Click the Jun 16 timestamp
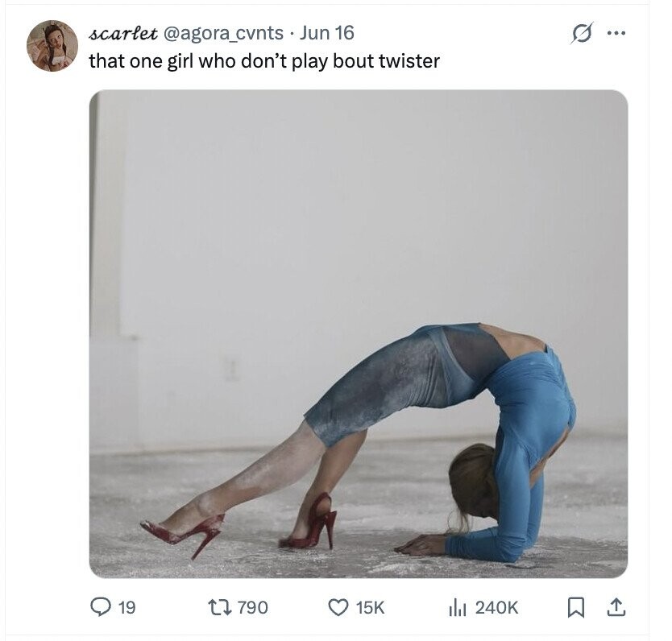The height and width of the screenshot is (641, 672). pyautogui.click(x=326, y=33)
